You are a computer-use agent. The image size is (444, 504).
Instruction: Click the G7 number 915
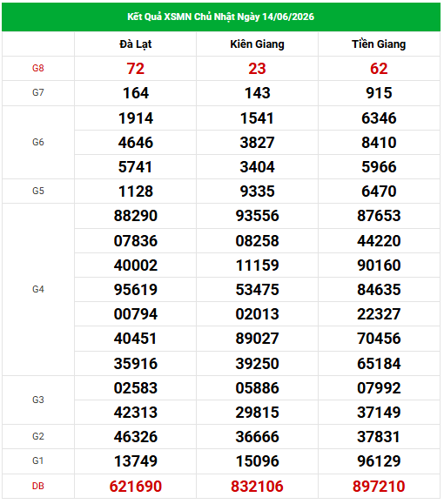[x=379, y=93]
